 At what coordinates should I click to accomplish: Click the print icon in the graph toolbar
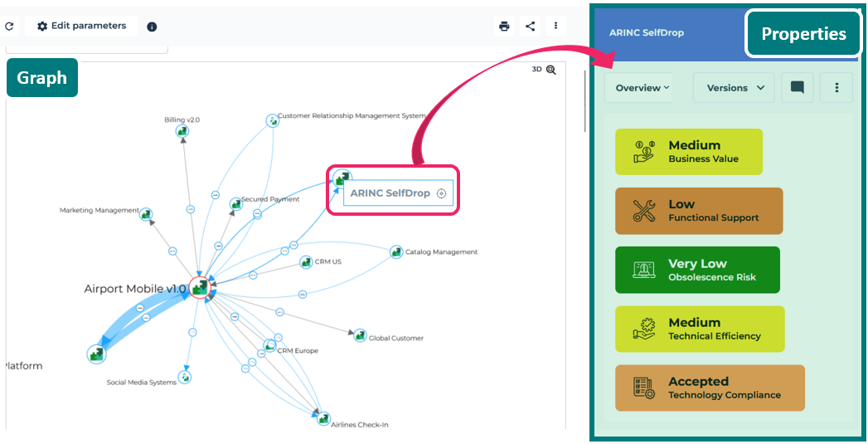pos(504,26)
